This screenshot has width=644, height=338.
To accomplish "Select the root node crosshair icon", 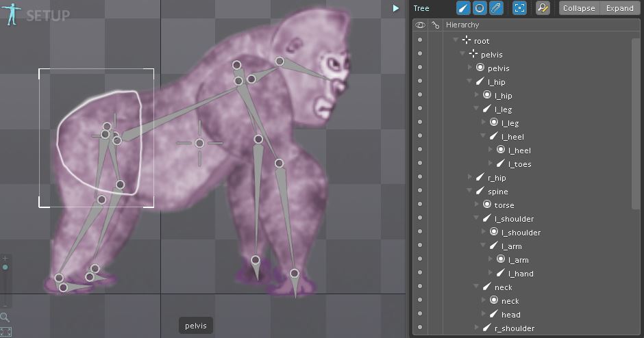I will click(x=466, y=40).
